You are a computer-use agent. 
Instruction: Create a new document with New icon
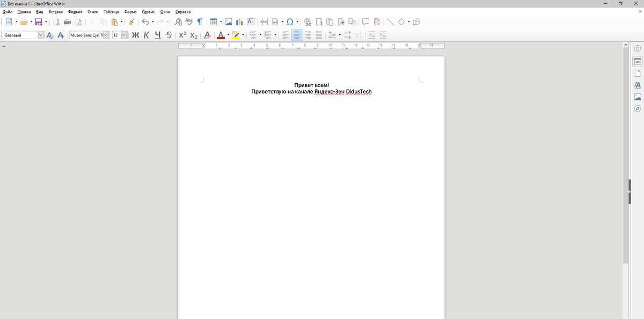click(9, 22)
